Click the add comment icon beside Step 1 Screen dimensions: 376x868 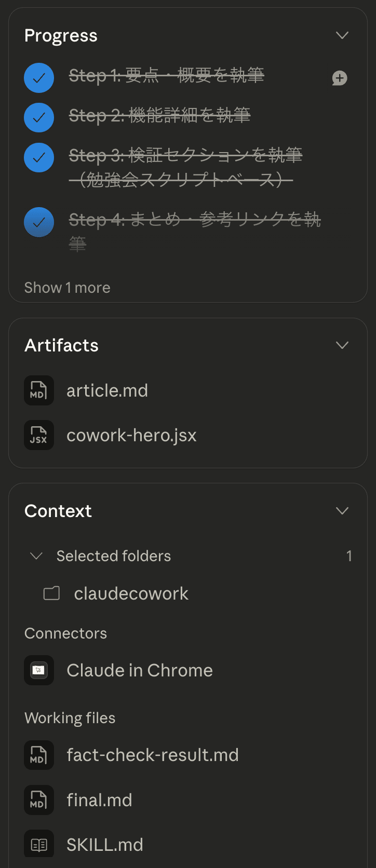[340, 78]
